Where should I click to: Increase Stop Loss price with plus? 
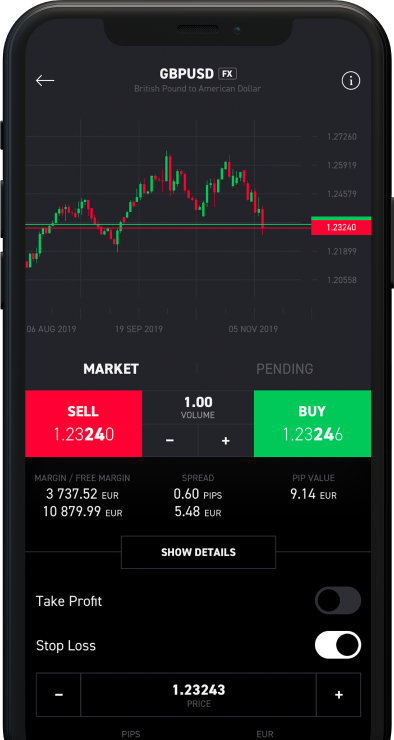pos(338,695)
